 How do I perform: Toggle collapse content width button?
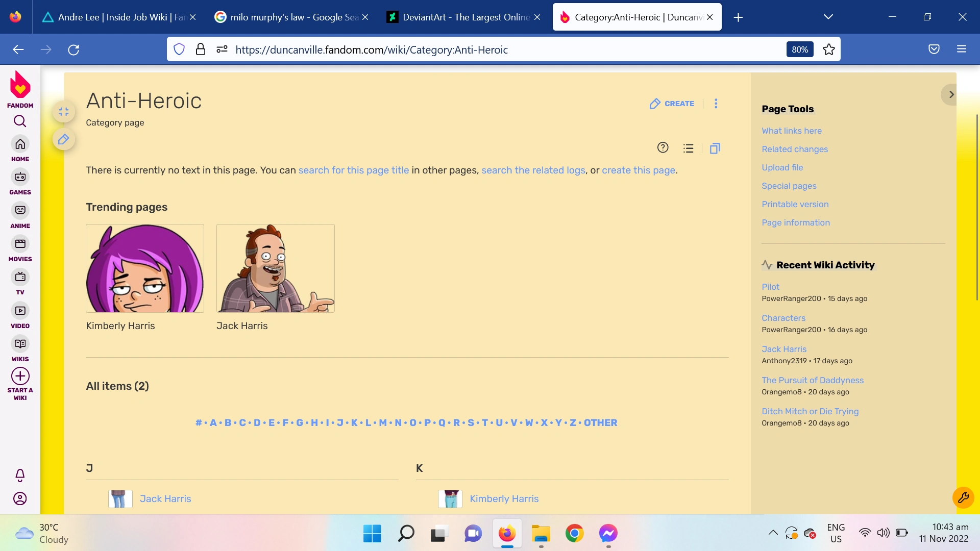63,112
